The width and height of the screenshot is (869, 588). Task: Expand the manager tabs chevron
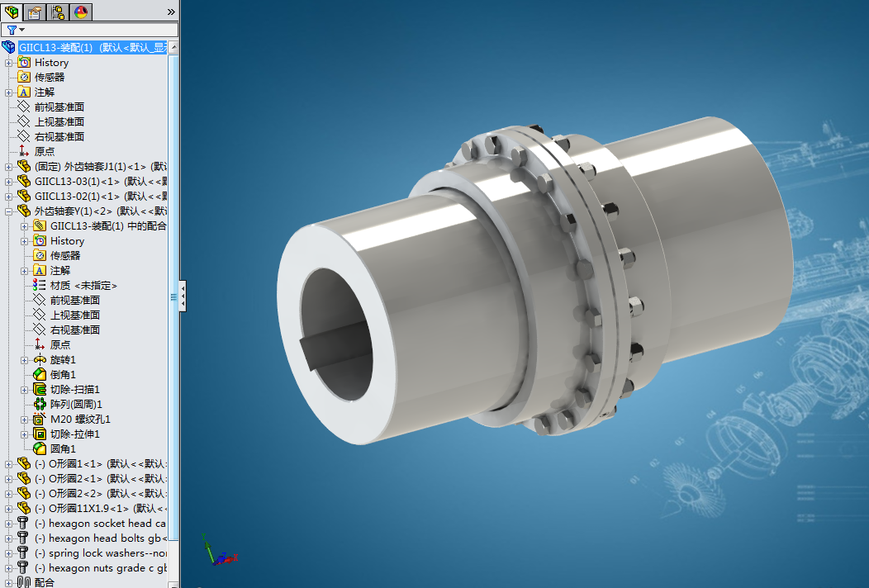point(171,12)
